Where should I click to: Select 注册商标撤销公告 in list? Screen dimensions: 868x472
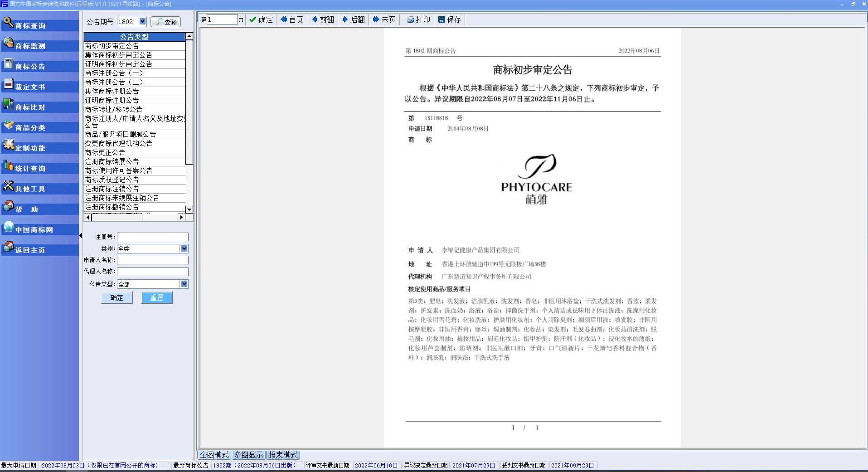click(135, 207)
